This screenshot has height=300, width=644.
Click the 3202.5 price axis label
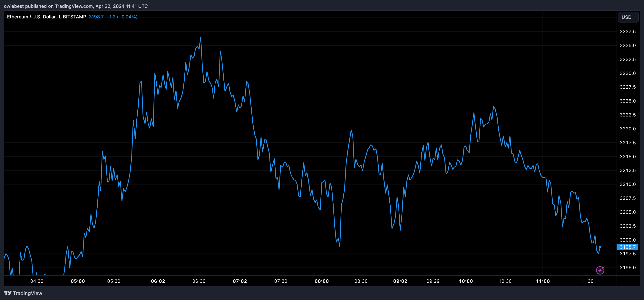(x=628, y=226)
